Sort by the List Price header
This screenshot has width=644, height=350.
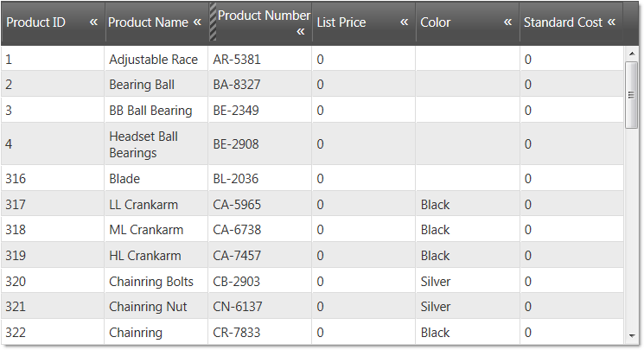[341, 22]
